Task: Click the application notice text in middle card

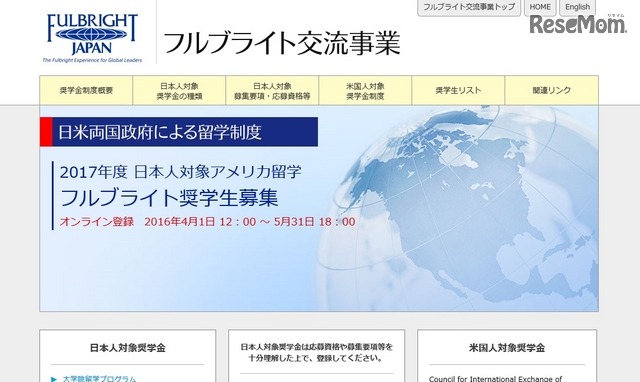Action: pos(317,353)
